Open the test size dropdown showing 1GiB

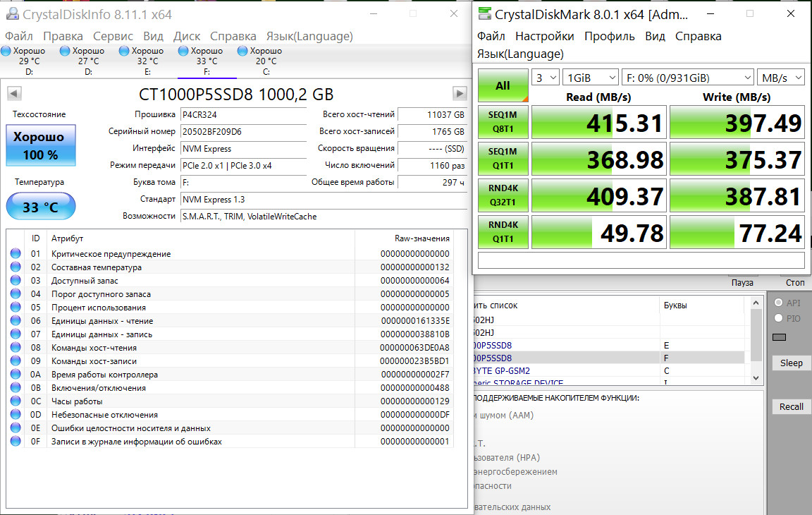tap(591, 78)
